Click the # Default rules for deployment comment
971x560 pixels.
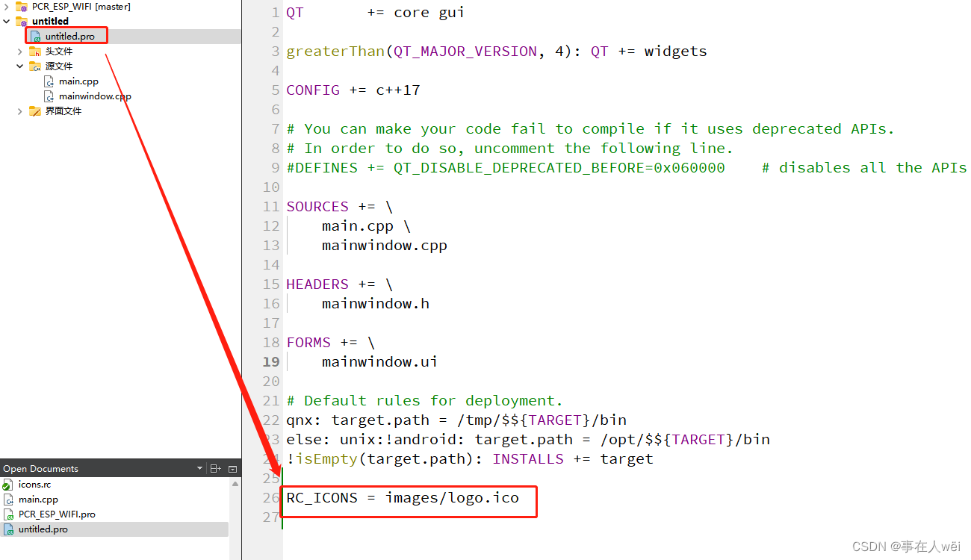(x=424, y=400)
